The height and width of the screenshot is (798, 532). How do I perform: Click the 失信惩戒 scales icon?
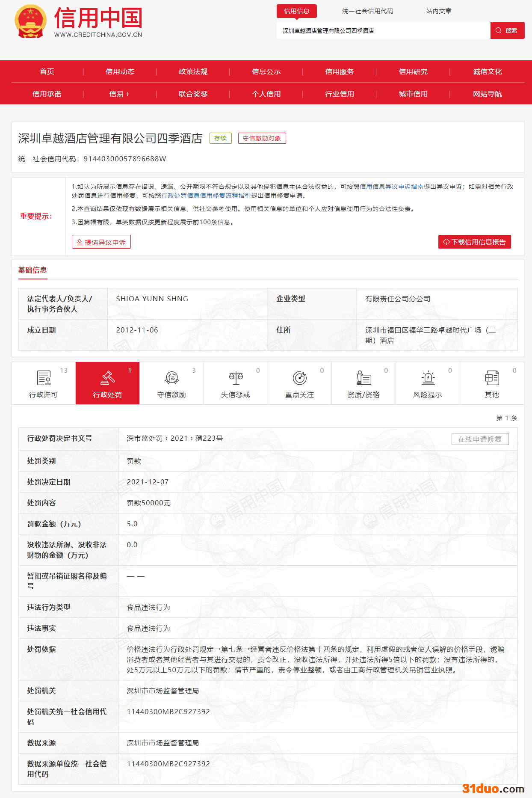pyautogui.click(x=236, y=378)
